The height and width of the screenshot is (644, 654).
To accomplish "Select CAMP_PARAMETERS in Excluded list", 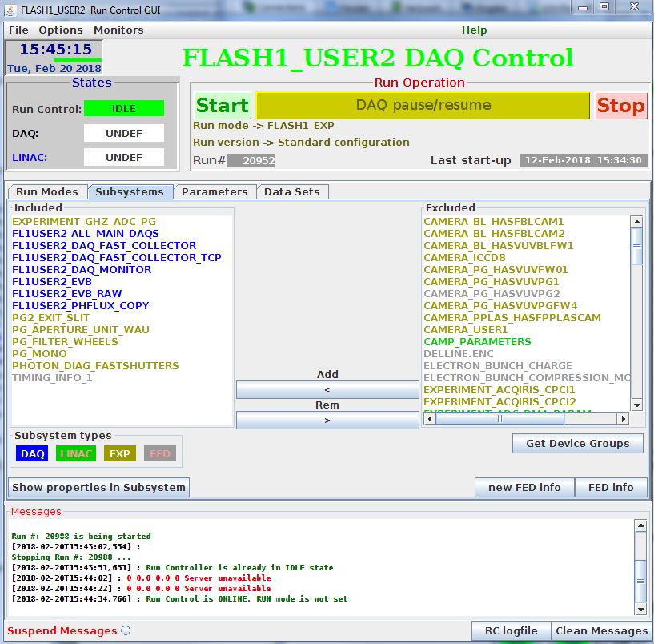I will tap(465, 341).
